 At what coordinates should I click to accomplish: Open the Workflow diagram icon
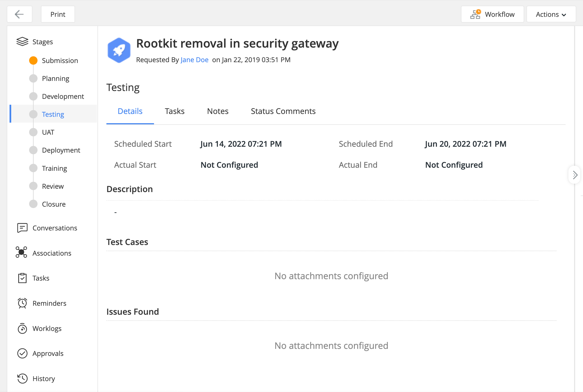point(475,14)
